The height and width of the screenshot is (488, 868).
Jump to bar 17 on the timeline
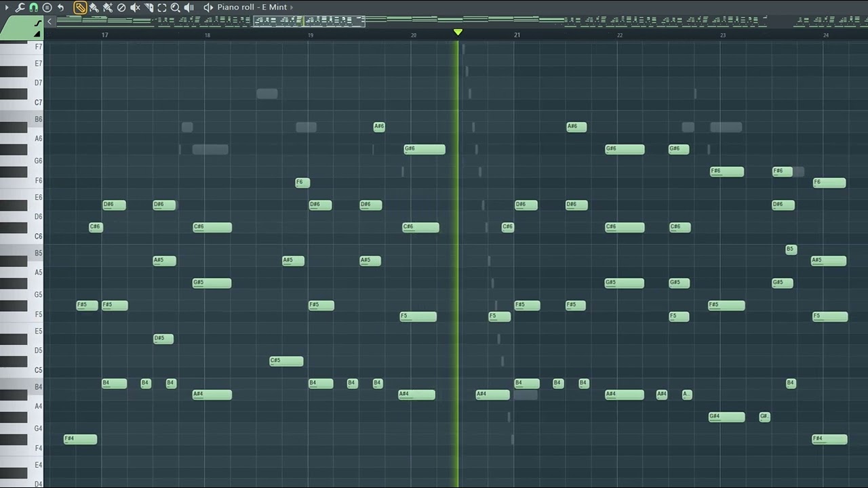pos(104,35)
